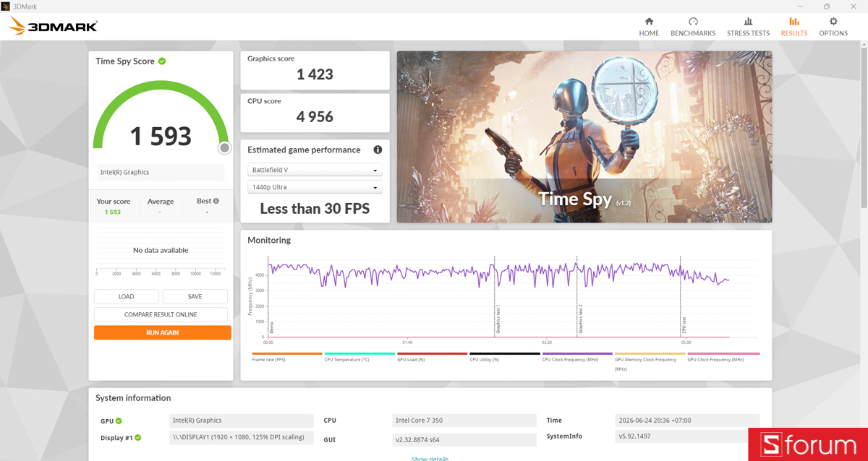Click the 3DMark logo
868x461 pixels.
point(53,27)
